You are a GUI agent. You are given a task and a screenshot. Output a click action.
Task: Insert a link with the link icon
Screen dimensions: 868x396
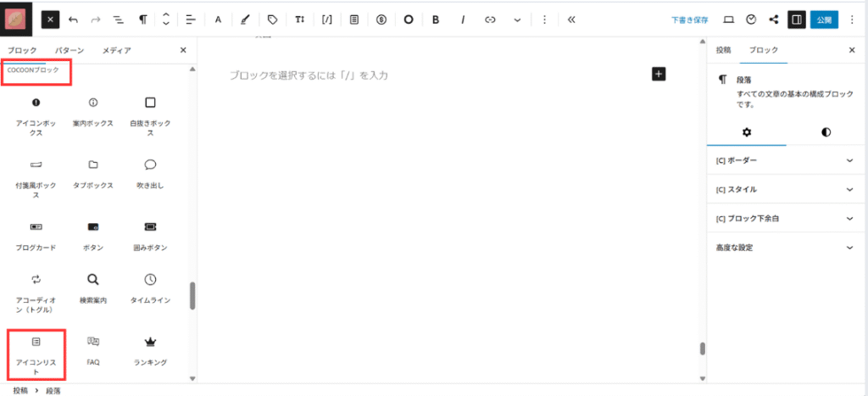[x=489, y=20]
